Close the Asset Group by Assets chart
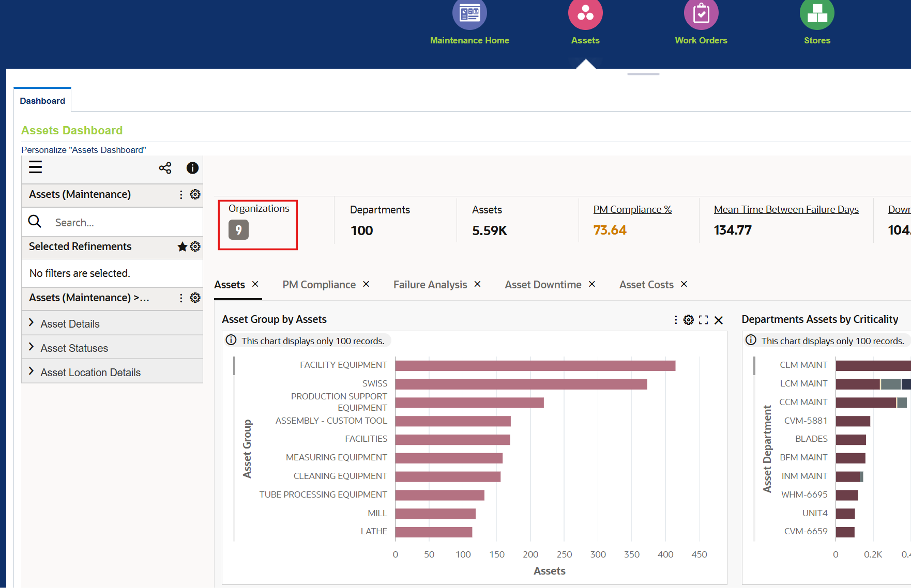911x588 pixels. pyautogui.click(x=719, y=320)
